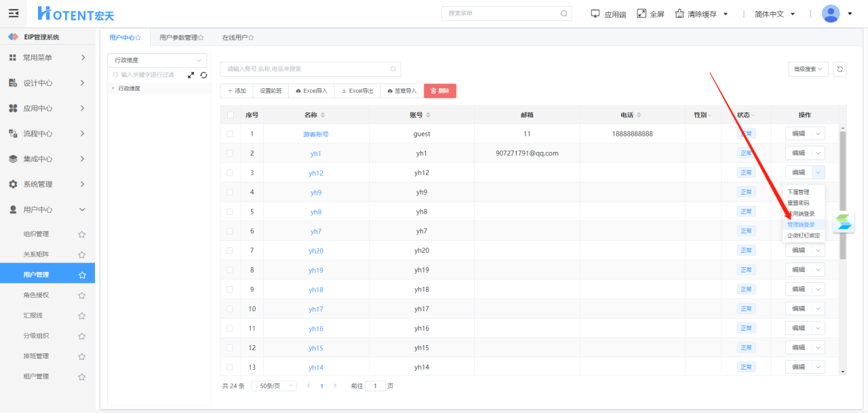Screen dimensions: 868x413
Task: Click the user avatar icon at top right
Action: tap(831, 14)
